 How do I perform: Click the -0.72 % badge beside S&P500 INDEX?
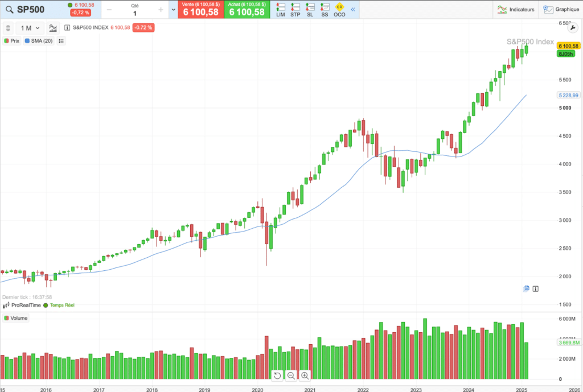[x=143, y=27]
